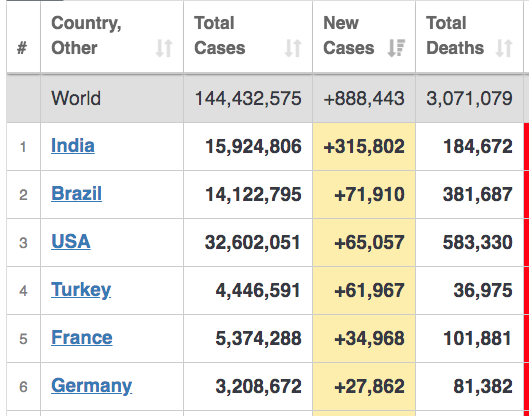Select Brazil total deaths 381,687
The width and height of the screenshot is (529, 416).
pos(478,194)
